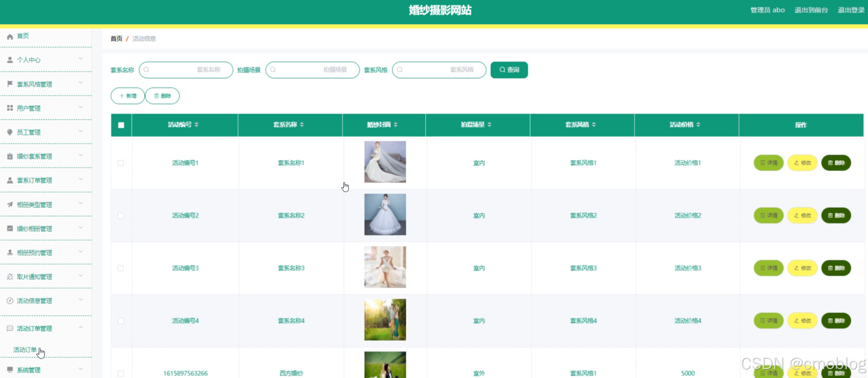
Task: Click the home icon beside 首页 in sidebar
Action: tap(10, 36)
